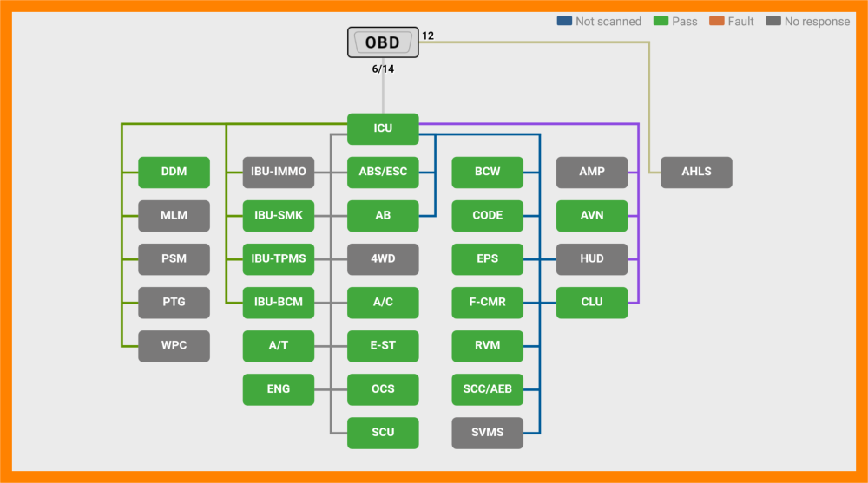Open the A/C module

[x=383, y=303]
